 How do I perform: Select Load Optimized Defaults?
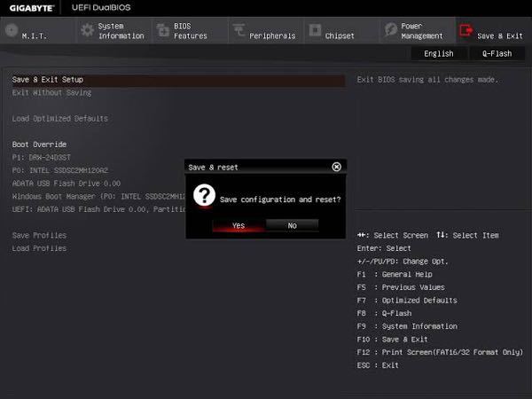click(x=60, y=119)
